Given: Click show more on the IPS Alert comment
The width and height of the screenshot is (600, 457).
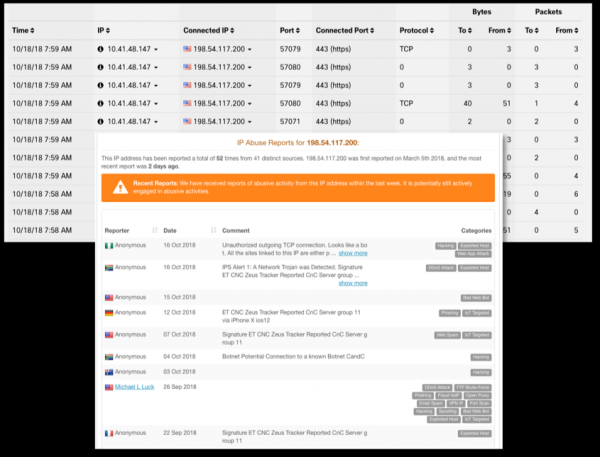Looking at the screenshot, I should pyautogui.click(x=353, y=283).
